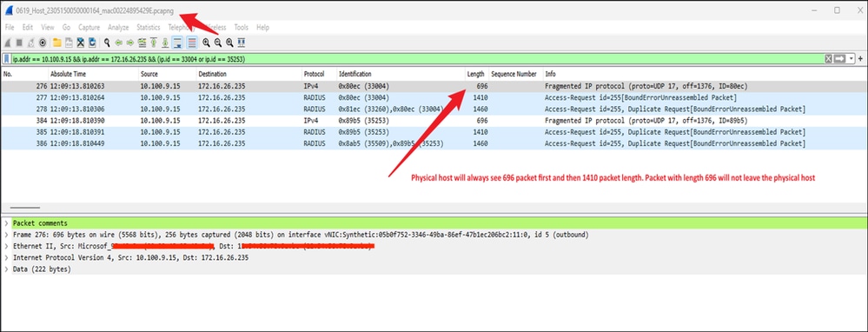Select packet 277 Access-Request row
Viewport: 868px width, 332px height.
tap(434, 97)
